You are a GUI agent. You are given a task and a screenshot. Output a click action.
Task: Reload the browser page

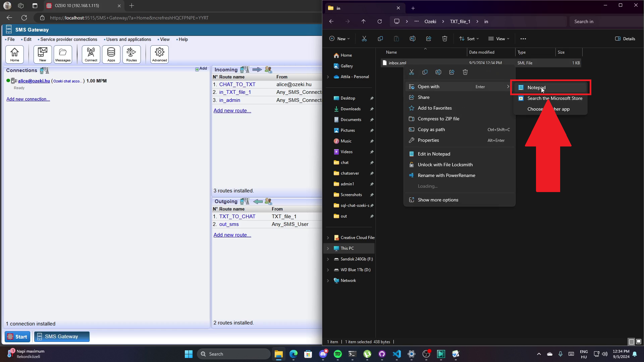tap(24, 18)
